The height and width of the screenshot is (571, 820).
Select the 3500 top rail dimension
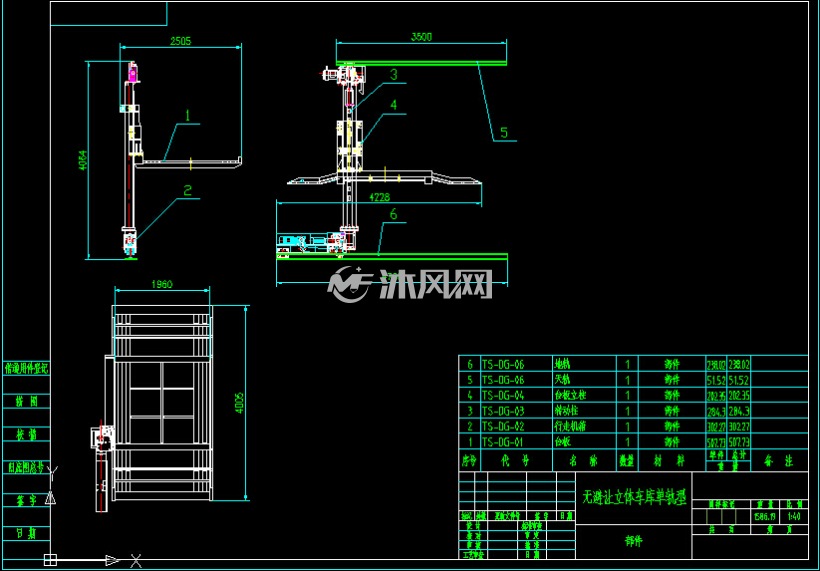click(422, 37)
